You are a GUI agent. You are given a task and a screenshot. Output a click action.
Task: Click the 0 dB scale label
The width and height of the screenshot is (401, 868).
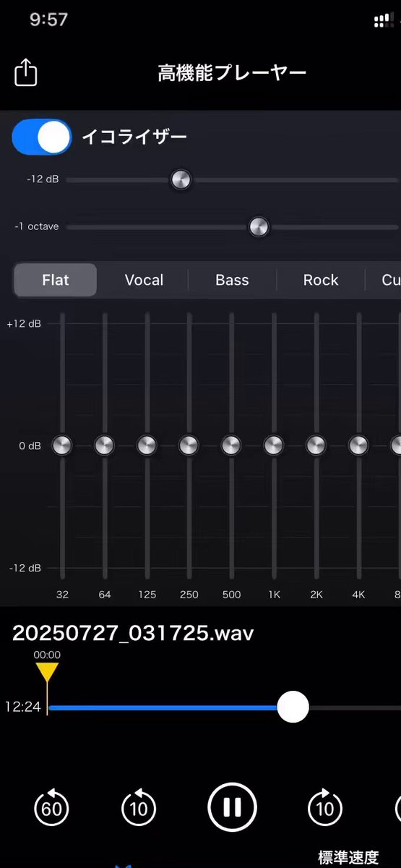[x=30, y=446]
